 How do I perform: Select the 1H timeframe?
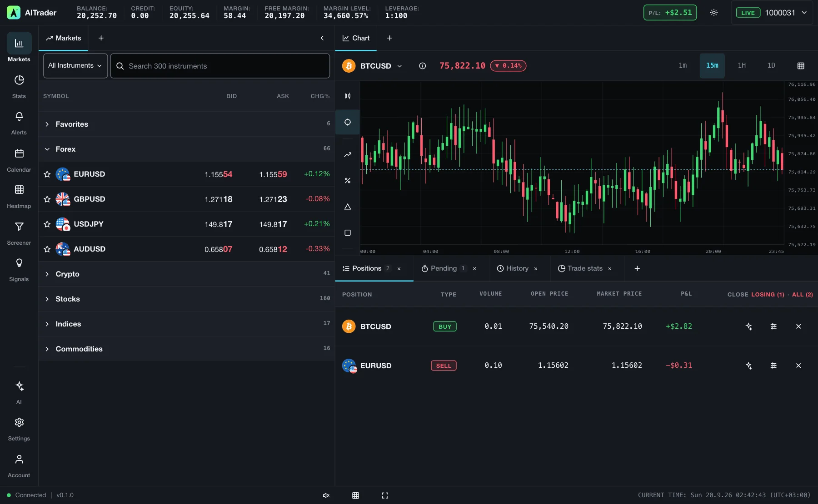click(x=742, y=66)
